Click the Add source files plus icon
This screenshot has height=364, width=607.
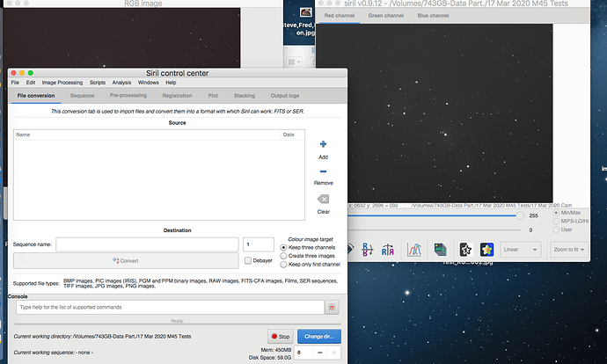tap(323, 144)
